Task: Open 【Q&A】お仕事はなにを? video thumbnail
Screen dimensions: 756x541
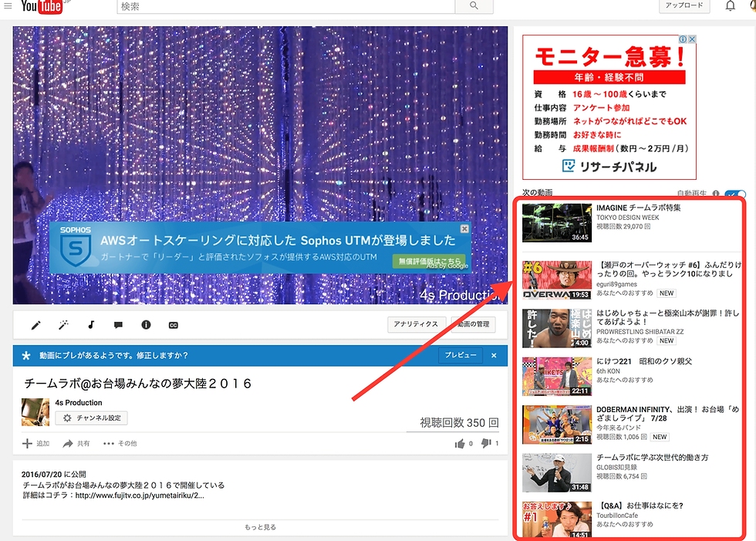Action: [557, 520]
